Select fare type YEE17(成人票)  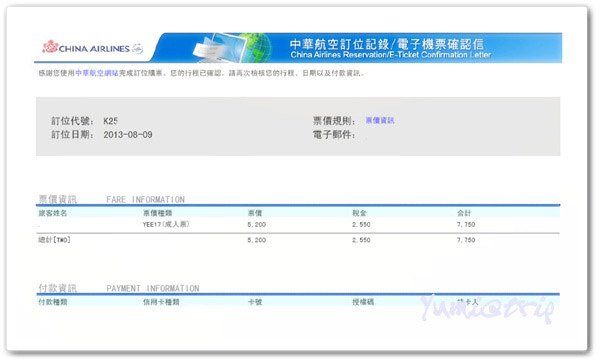(x=166, y=224)
